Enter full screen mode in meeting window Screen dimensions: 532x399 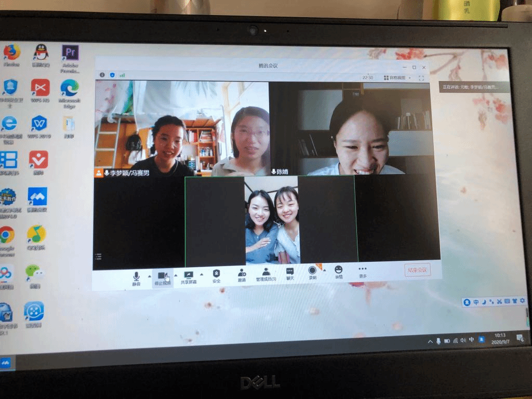421,78
